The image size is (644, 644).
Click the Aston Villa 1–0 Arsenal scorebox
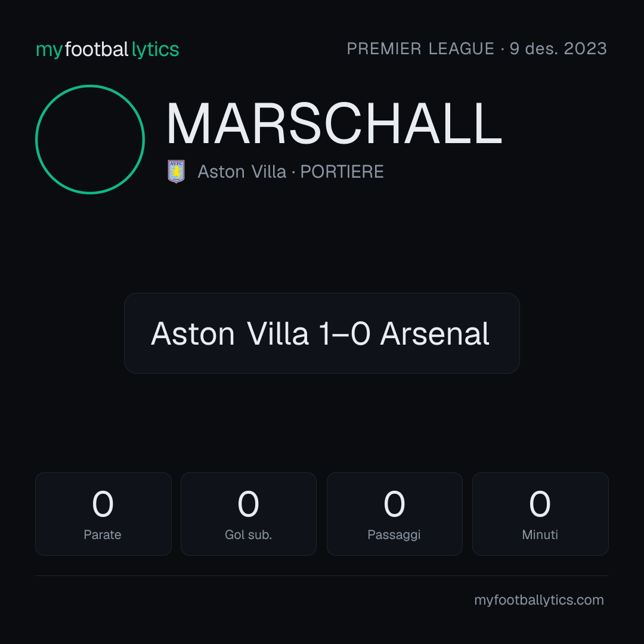click(322, 333)
